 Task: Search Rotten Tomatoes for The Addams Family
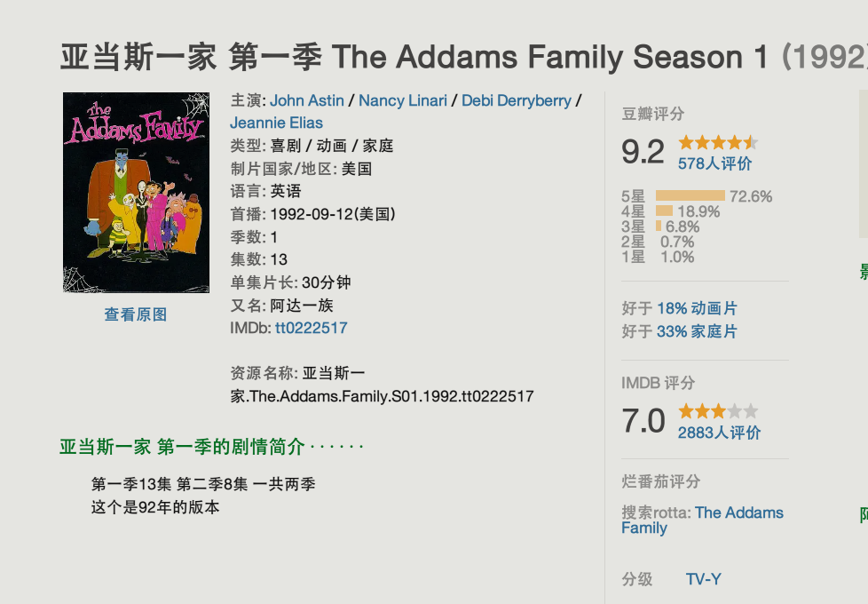point(702,520)
